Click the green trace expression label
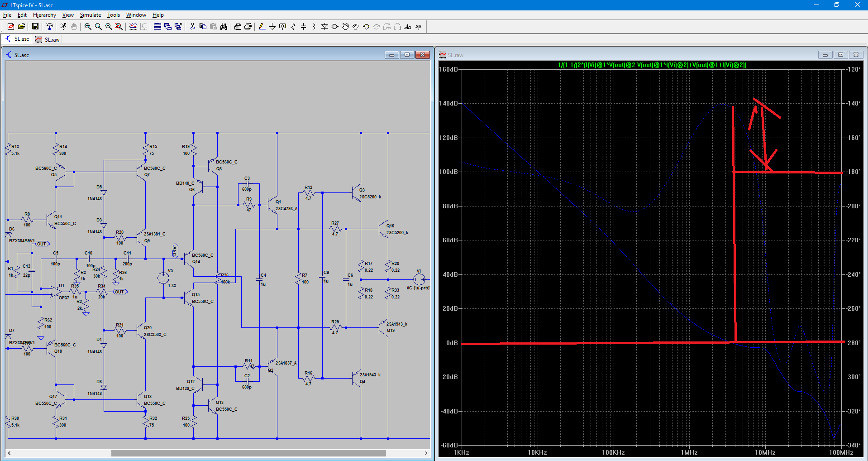 (x=651, y=65)
